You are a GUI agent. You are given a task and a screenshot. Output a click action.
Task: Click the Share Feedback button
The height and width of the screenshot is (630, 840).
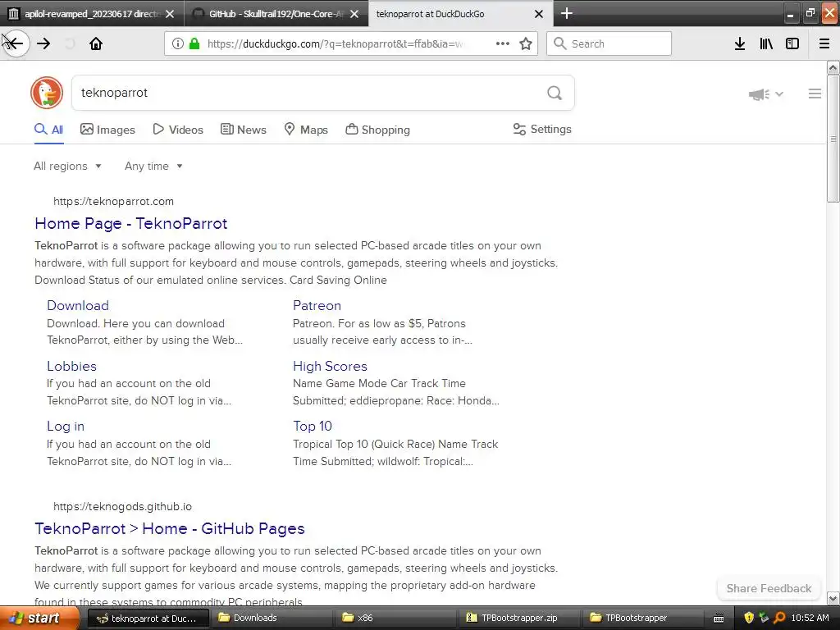click(769, 588)
